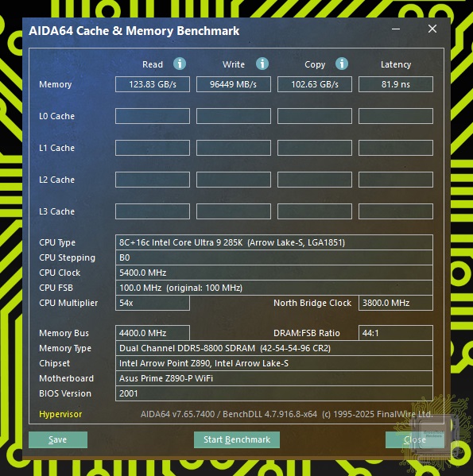Click the Latency column header
Viewport: 473px width, 476px height.
396,64
